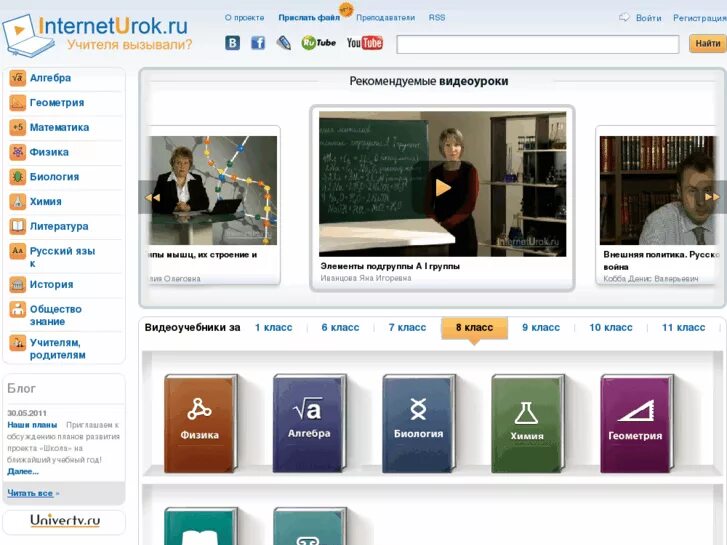727x545 pixels.
Task: Open the Преподаватели link
Action: click(x=385, y=18)
